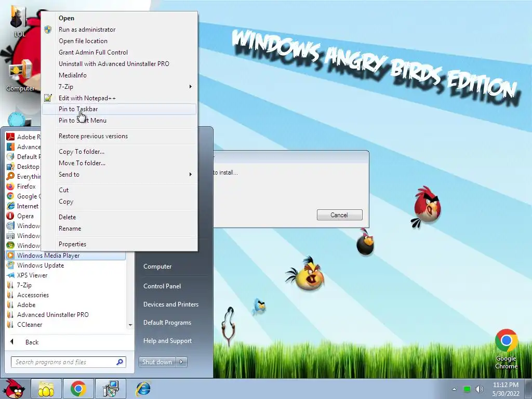Click the Windows Media Player icon
Image resolution: width=532 pixels, height=399 pixels.
pyautogui.click(x=10, y=255)
